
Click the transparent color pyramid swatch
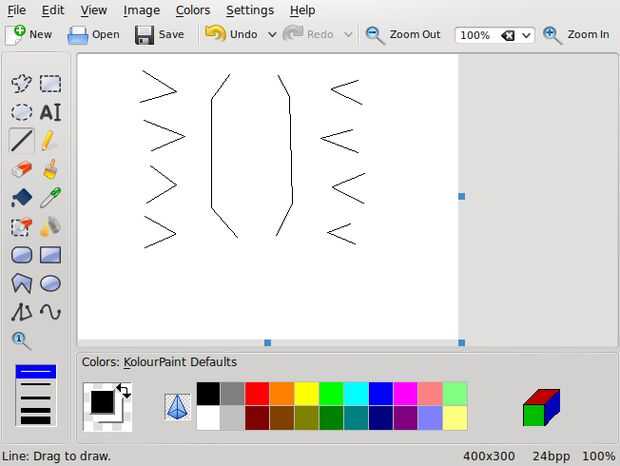177,406
